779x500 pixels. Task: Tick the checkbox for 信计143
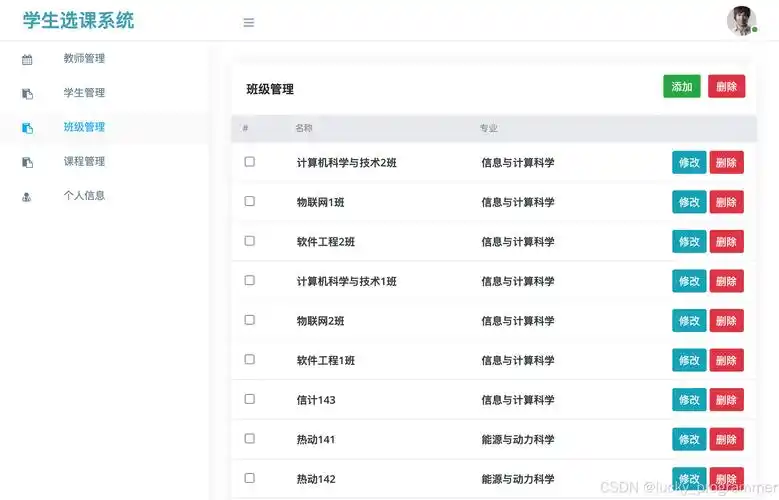[249, 399]
